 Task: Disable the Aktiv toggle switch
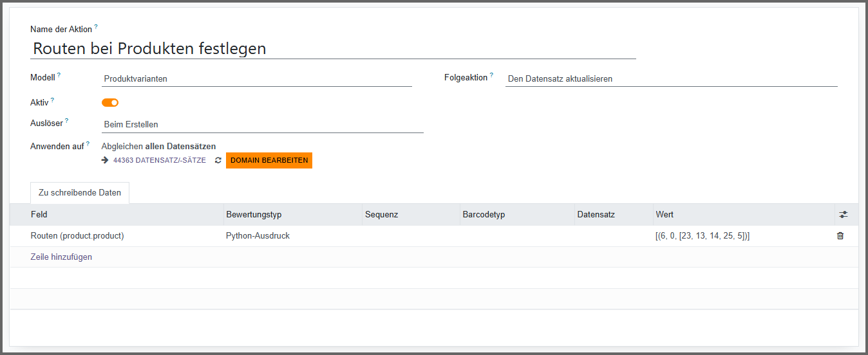click(110, 102)
